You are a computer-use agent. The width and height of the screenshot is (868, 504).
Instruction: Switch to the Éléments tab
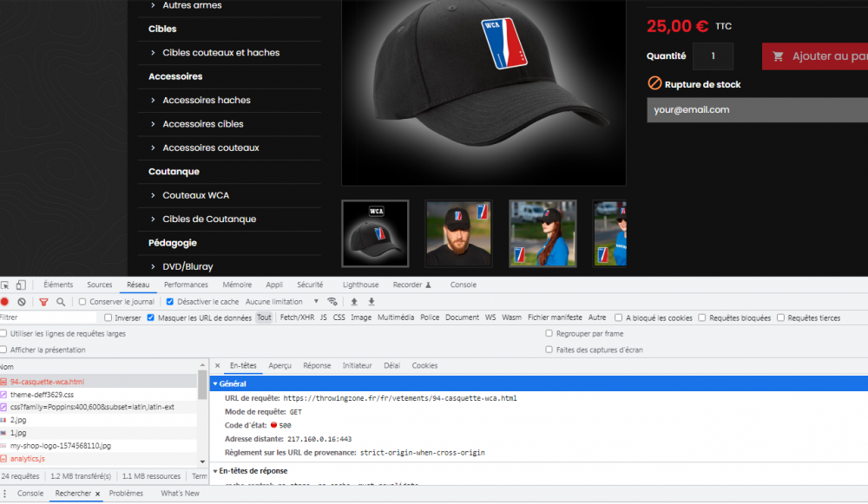58,285
